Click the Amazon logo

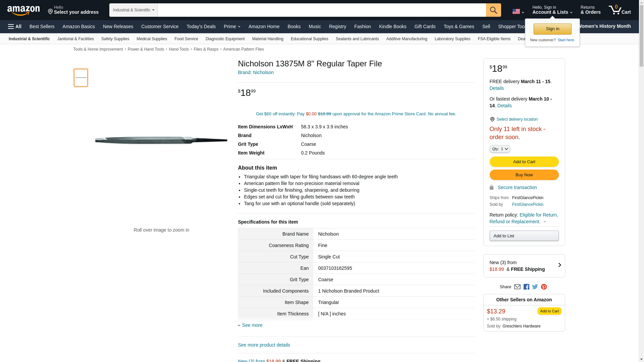tap(23, 10)
